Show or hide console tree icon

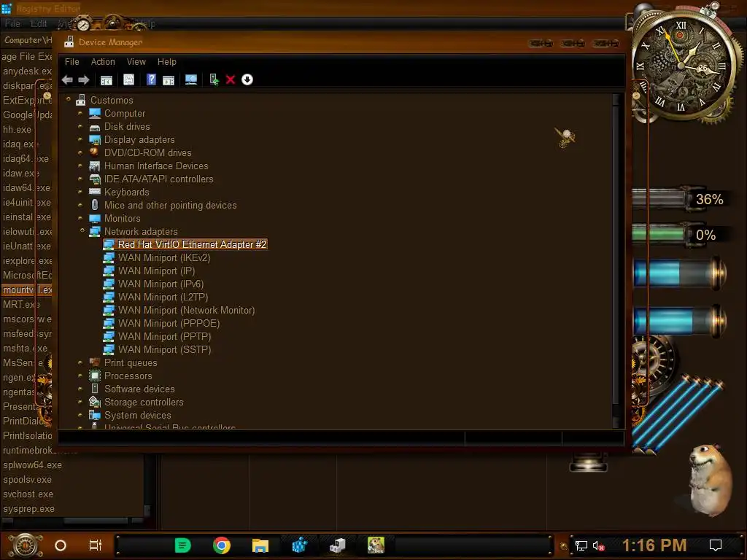[107, 79]
